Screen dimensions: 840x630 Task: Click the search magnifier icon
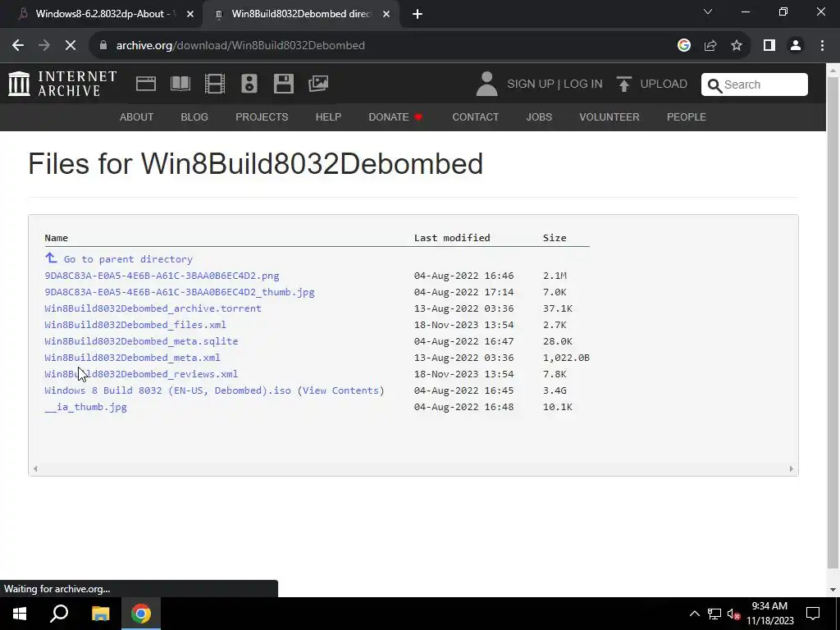point(714,85)
